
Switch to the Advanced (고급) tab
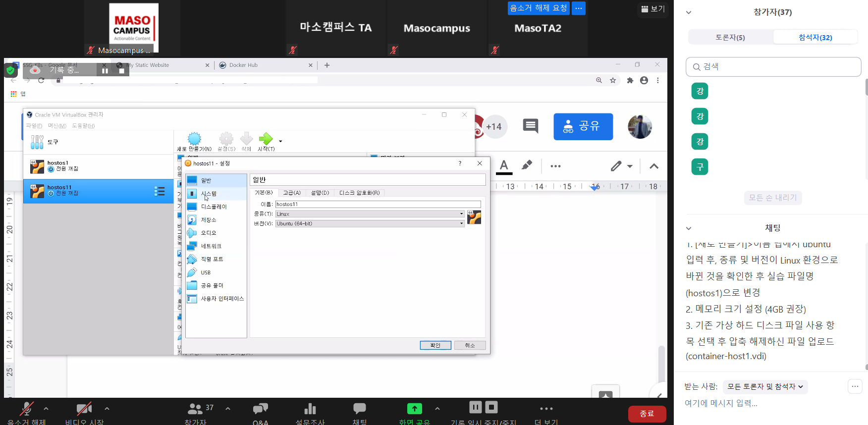(x=292, y=193)
